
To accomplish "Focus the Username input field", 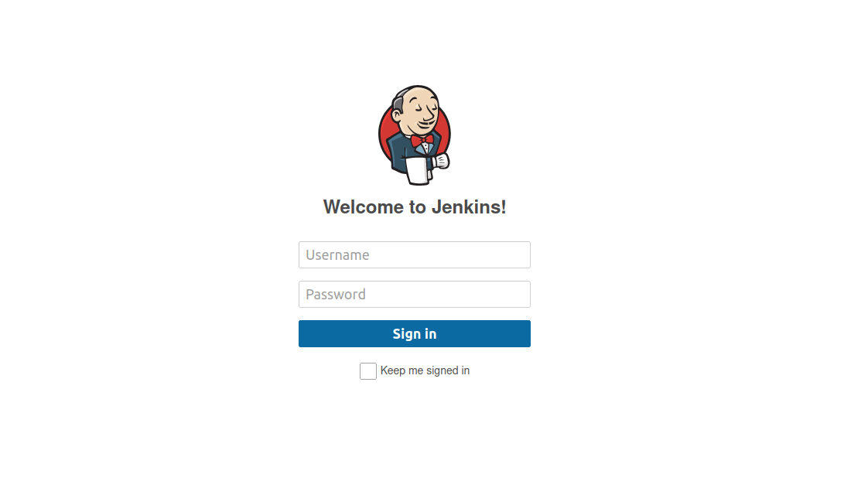I will pyautogui.click(x=415, y=254).
